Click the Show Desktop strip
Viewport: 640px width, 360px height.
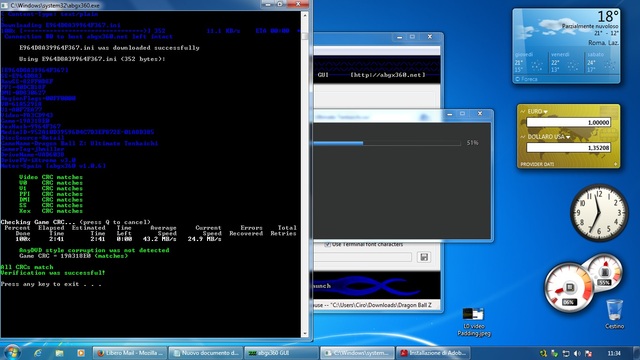point(637,353)
